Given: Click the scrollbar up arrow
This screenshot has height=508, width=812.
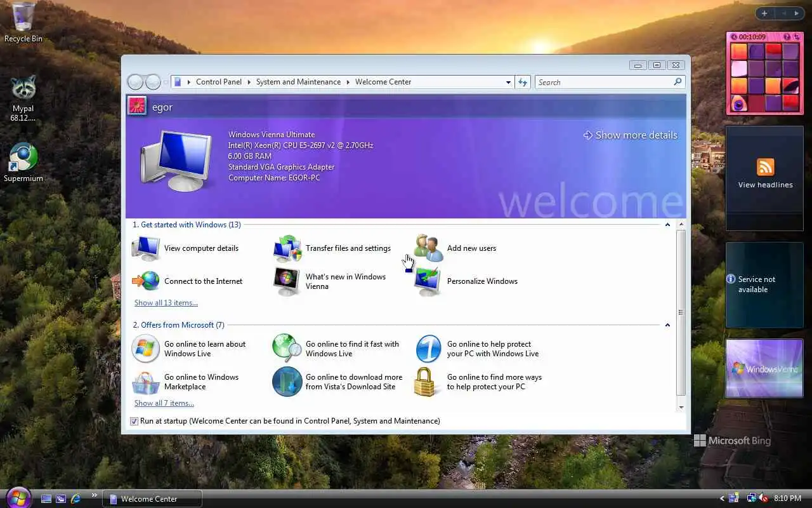Looking at the screenshot, I should pyautogui.click(x=681, y=225).
